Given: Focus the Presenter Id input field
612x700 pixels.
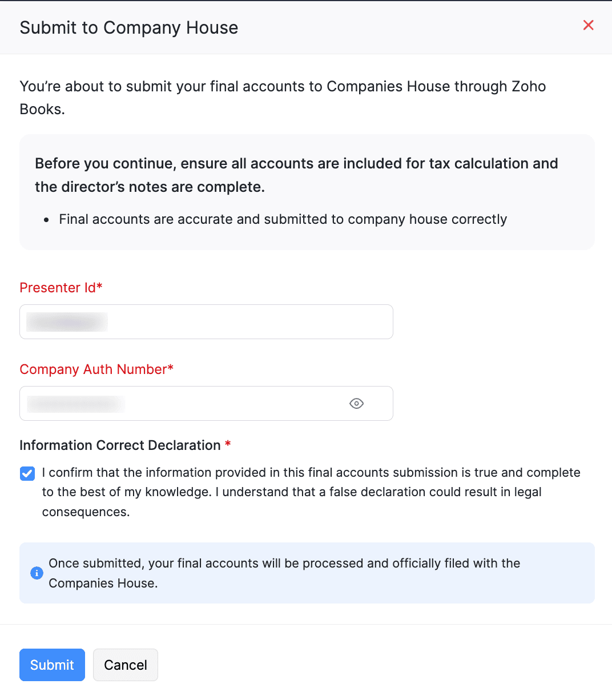Looking at the screenshot, I should click(206, 321).
